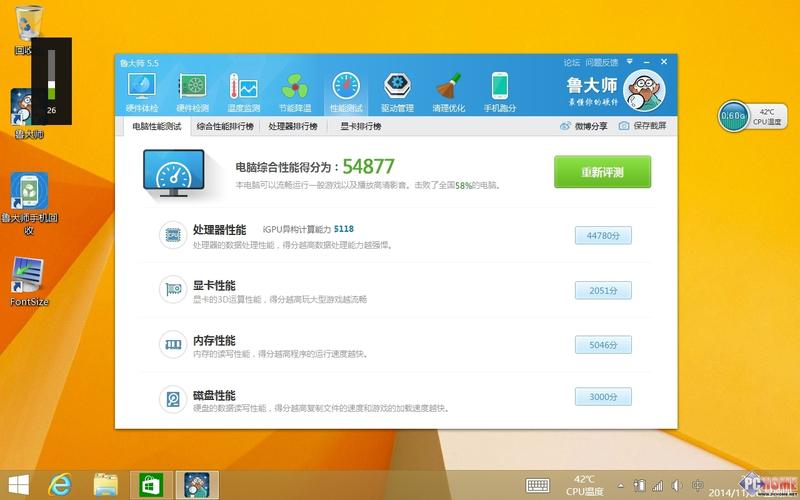The image size is (800, 500).
Task: Click the 处理器性能 CPU chip icon
Action: point(173,235)
